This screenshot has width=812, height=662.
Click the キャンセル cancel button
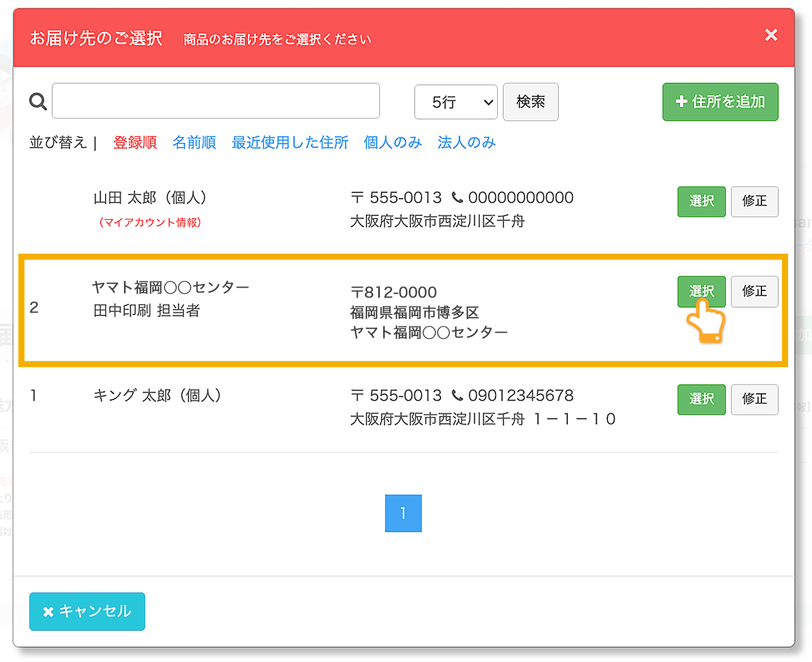87,611
